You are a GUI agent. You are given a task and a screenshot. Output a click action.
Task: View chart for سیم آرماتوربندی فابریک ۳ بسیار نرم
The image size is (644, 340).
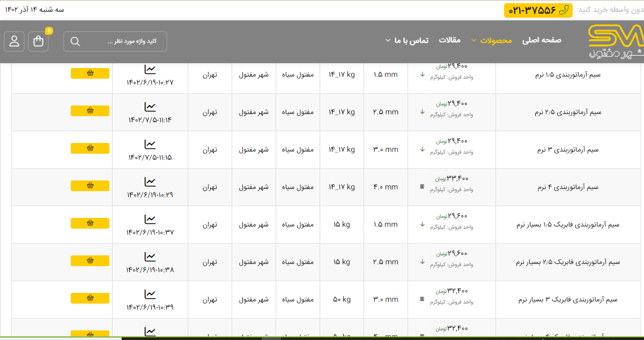pyautogui.click(x=150, y=294)
